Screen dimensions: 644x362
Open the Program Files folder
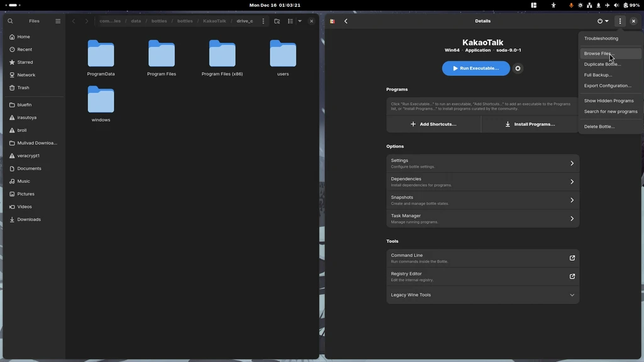(162, 58)
